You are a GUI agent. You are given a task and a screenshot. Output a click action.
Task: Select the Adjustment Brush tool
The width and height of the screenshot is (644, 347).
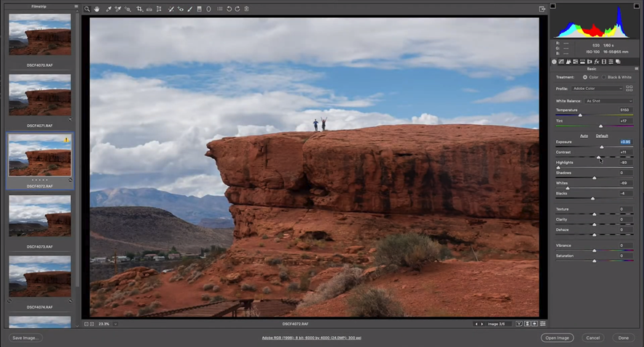click(189, 9)
